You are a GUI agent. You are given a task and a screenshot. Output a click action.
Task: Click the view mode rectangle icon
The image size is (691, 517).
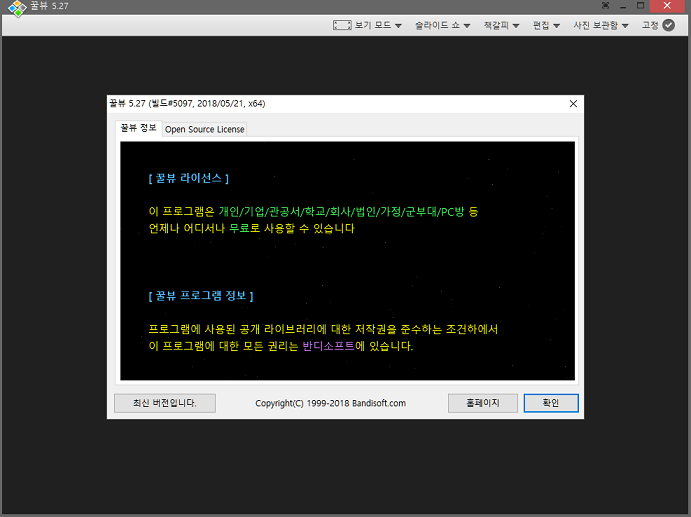[x=342, y=25]
